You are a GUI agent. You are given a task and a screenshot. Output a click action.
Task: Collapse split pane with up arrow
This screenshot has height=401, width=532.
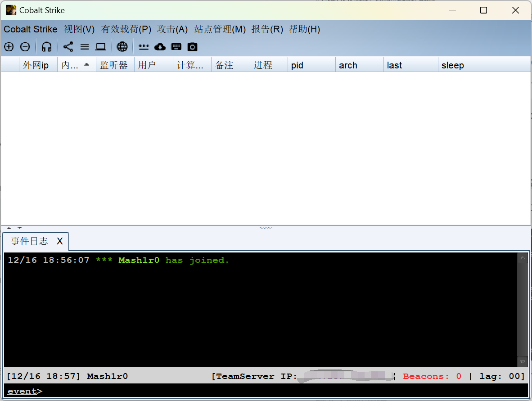(x=9, y=228)
